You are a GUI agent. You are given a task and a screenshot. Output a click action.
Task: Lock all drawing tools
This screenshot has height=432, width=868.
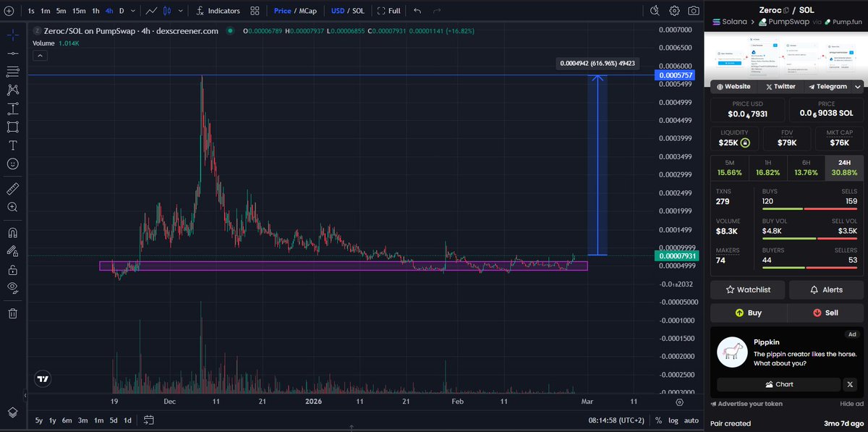pos(12,270)
